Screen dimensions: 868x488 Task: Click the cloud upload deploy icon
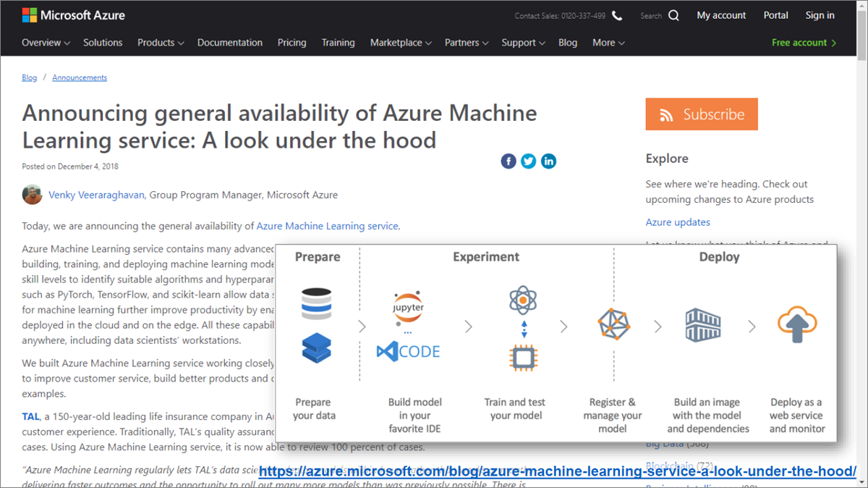point(796,325)
